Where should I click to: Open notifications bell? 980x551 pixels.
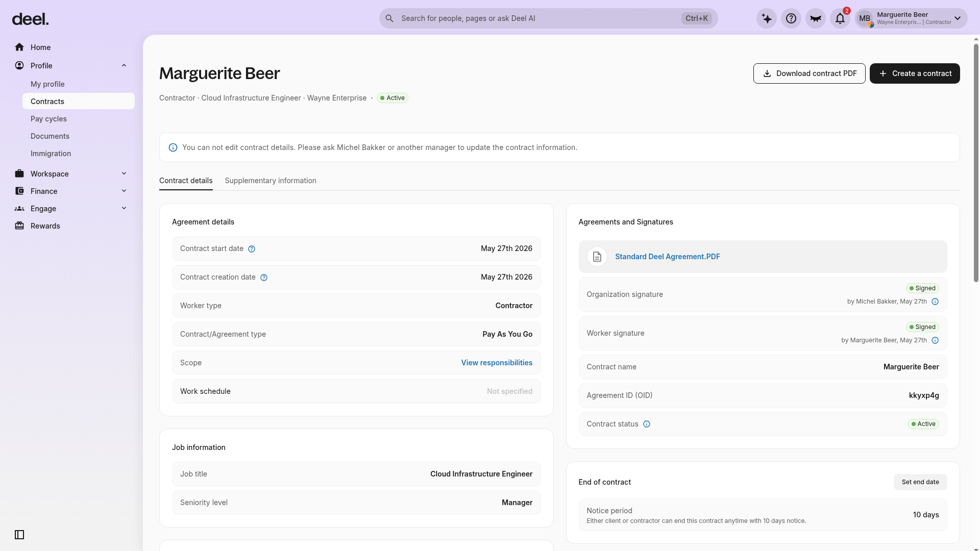840,18
